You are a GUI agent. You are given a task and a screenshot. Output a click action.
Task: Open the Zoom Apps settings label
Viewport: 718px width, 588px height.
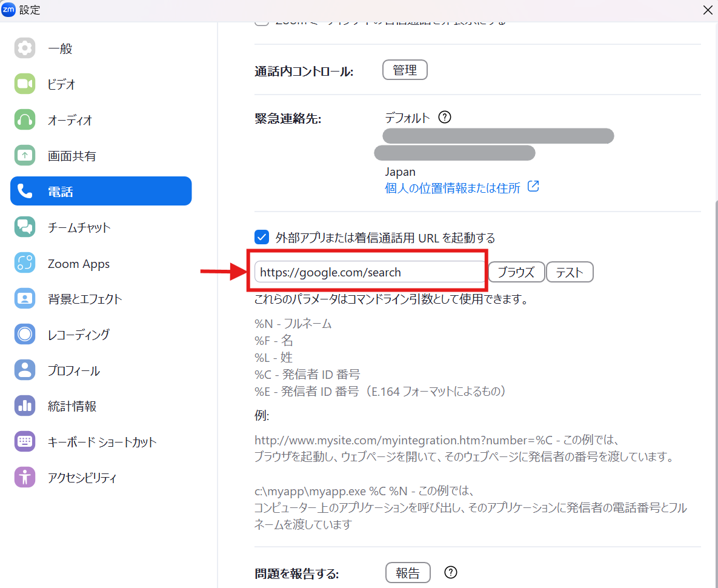pos(79,264)
